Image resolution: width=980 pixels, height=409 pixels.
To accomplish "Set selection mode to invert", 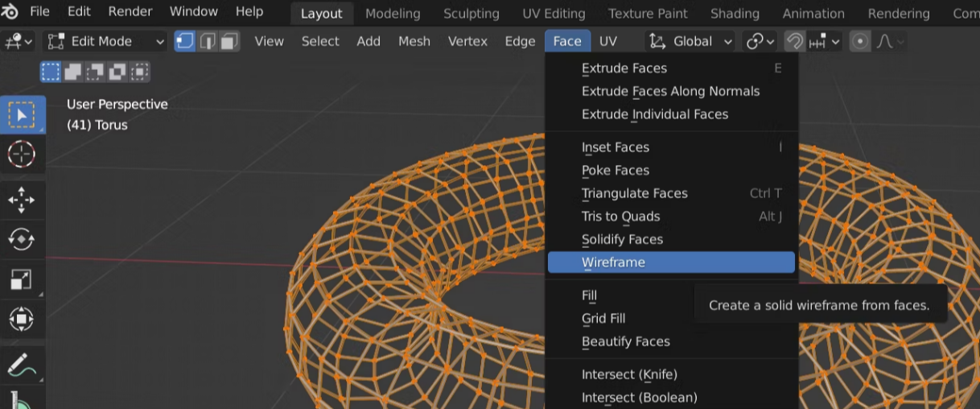I will [117, 72].
